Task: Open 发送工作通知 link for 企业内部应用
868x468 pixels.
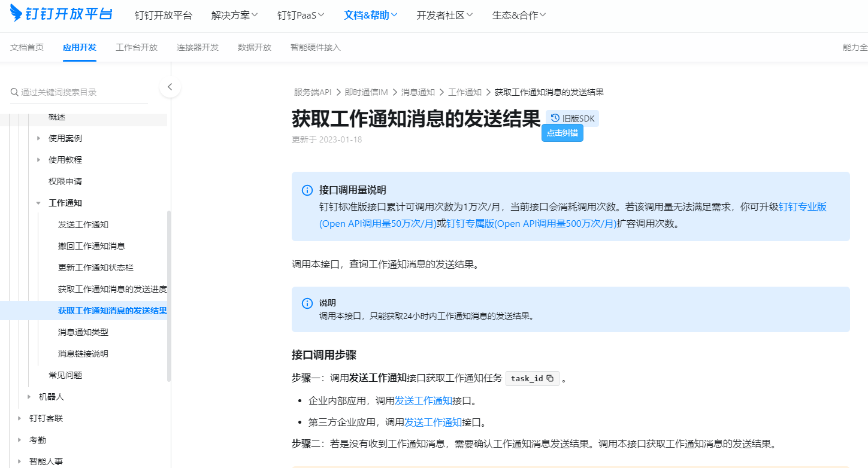Action: point(423,401)
